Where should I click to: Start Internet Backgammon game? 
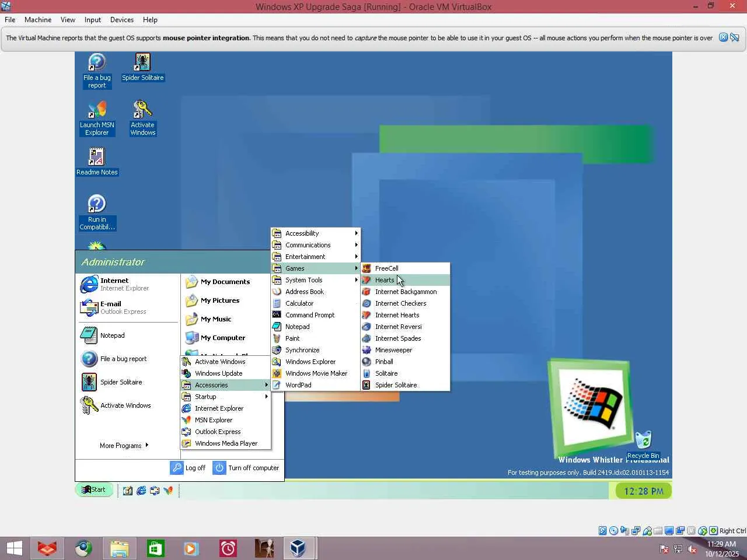coord(406,292)
